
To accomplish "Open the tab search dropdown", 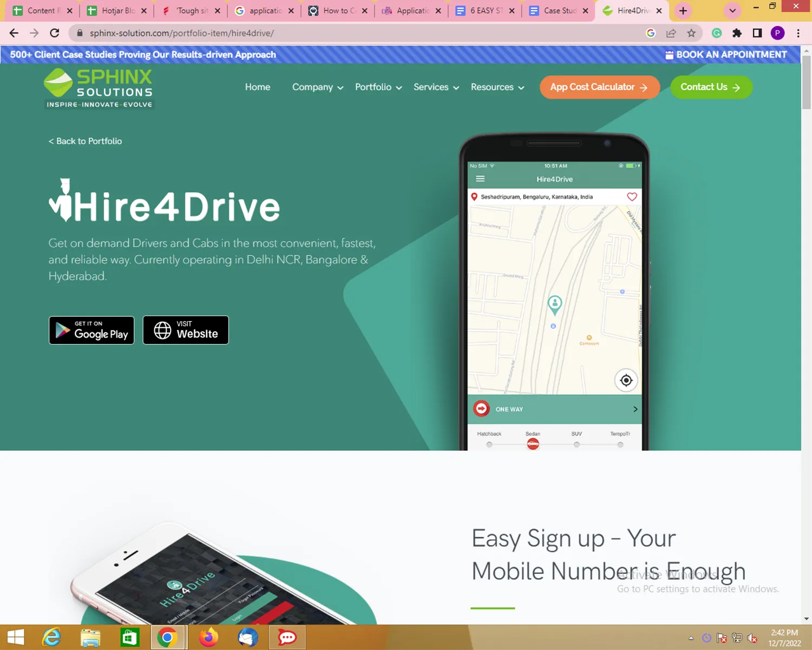I will click(x=732, y=10).
